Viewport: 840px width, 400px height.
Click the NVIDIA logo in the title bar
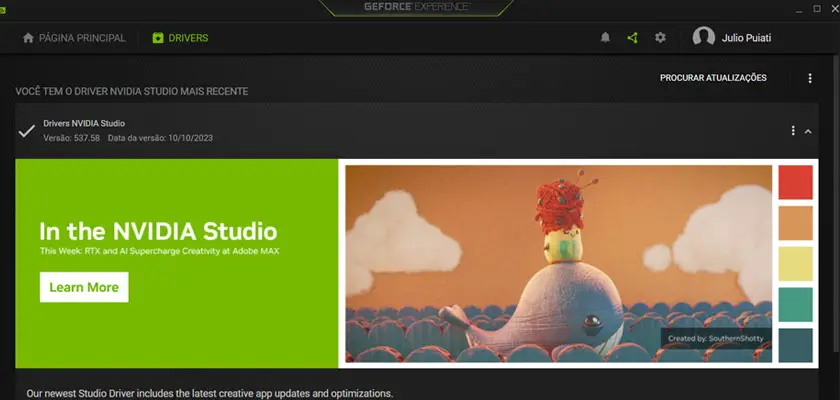click(2, 9)
